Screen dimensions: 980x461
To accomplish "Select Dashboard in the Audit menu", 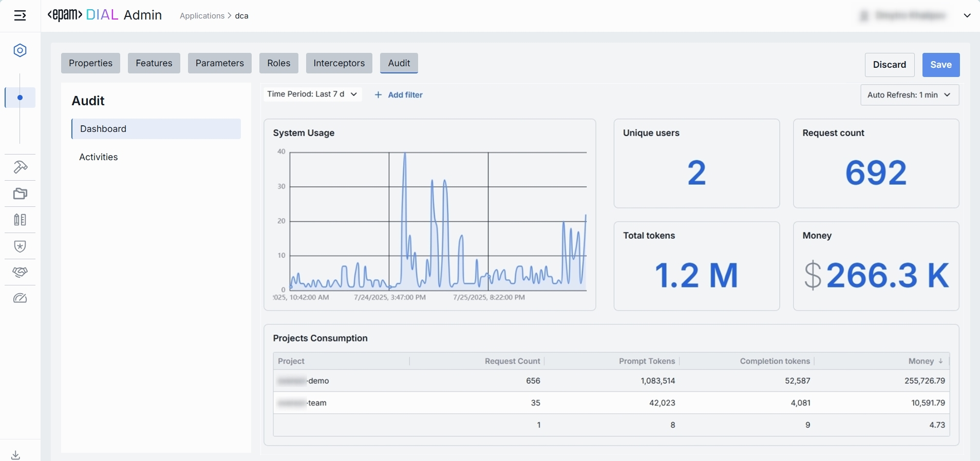I will pyautogui.click(x=156, y=129).
